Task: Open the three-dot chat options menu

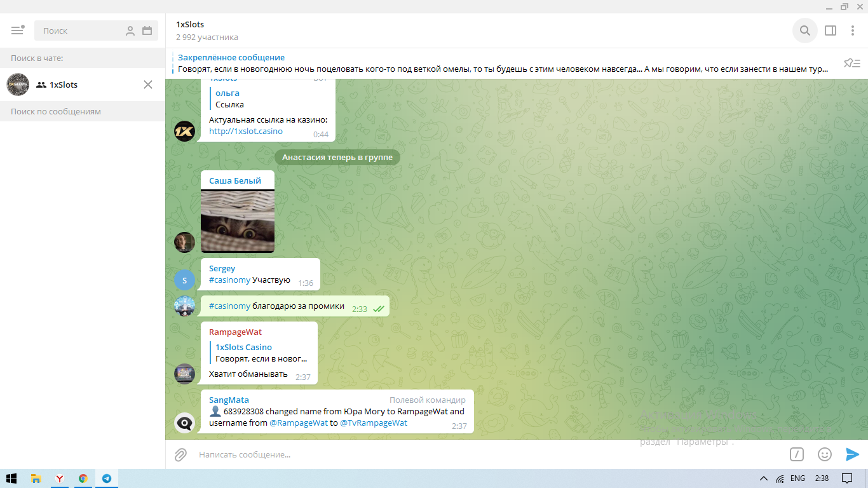Action: click(x=853, y=30)
